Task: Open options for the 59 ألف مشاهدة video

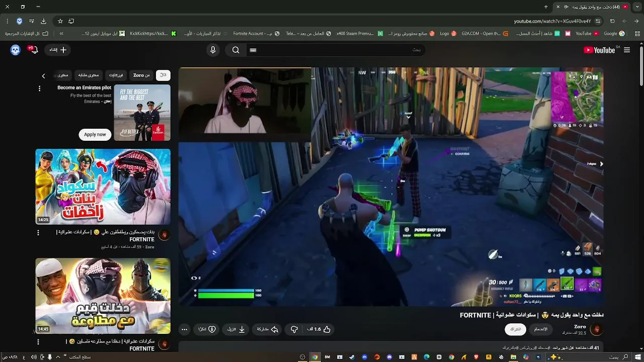Action: point(38,233)
